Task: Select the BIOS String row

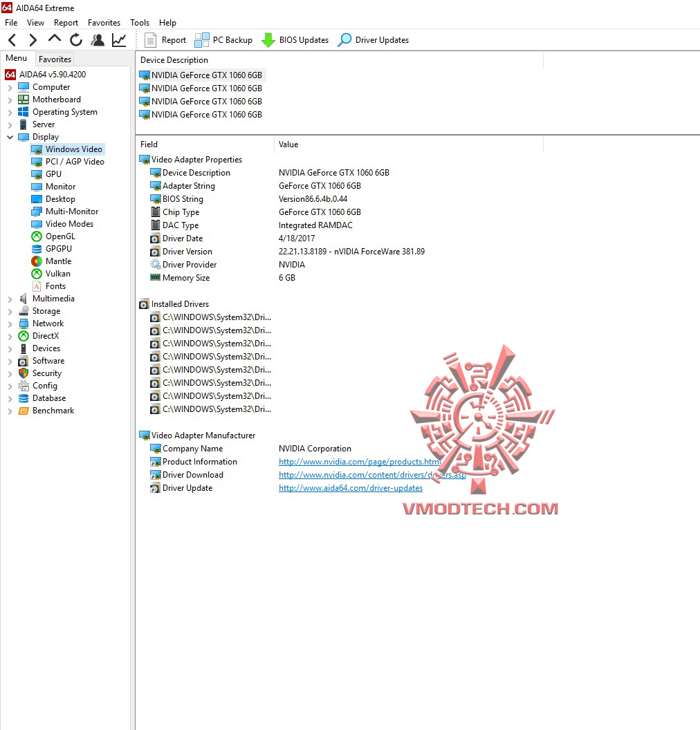Action: pos(248,199)
